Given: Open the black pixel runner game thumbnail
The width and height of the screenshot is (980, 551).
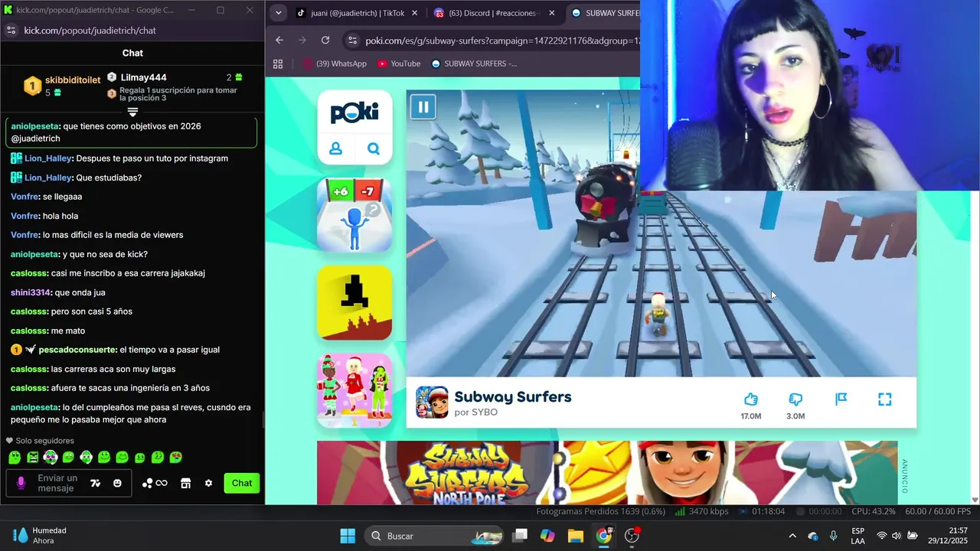Looking at the screenshot, I should pos(354,302).
